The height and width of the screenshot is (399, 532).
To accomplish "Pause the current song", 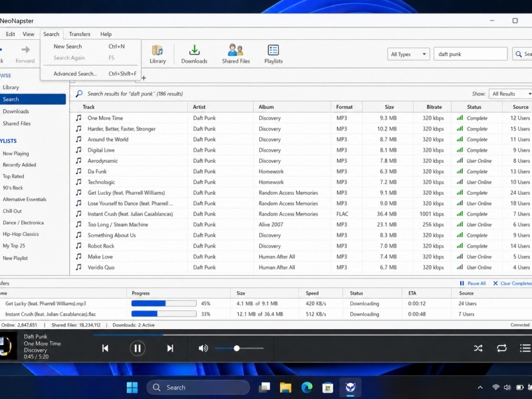I will click(x=138, y=348).
